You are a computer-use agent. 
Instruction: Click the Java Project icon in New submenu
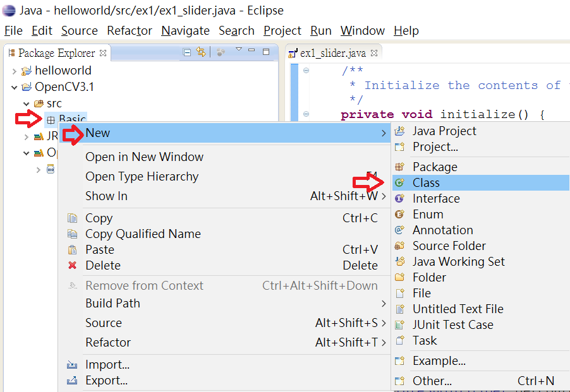pyautogui.click(x=399, y=131)
